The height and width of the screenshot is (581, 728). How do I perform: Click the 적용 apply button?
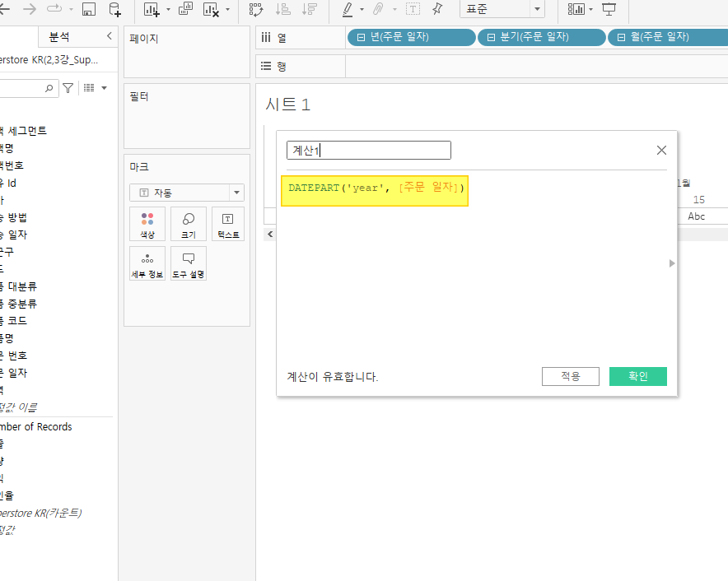pyautogui.click(x=571, y=376)
